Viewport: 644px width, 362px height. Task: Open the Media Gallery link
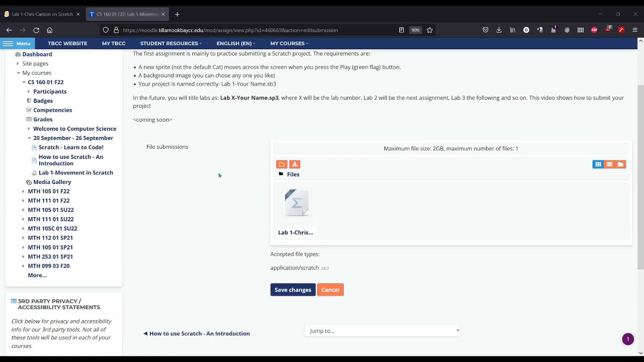(x=52, y=182)
